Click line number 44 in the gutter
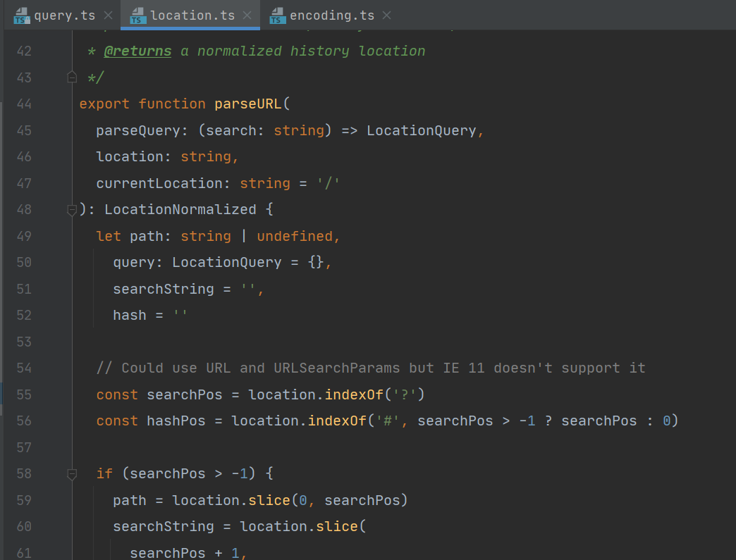 coord(24,104)
